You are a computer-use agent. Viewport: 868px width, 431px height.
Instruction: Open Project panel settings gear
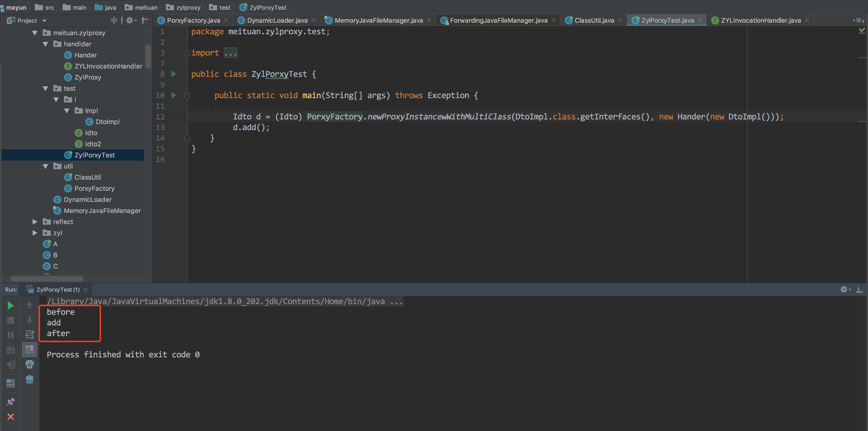coord(131,21)
